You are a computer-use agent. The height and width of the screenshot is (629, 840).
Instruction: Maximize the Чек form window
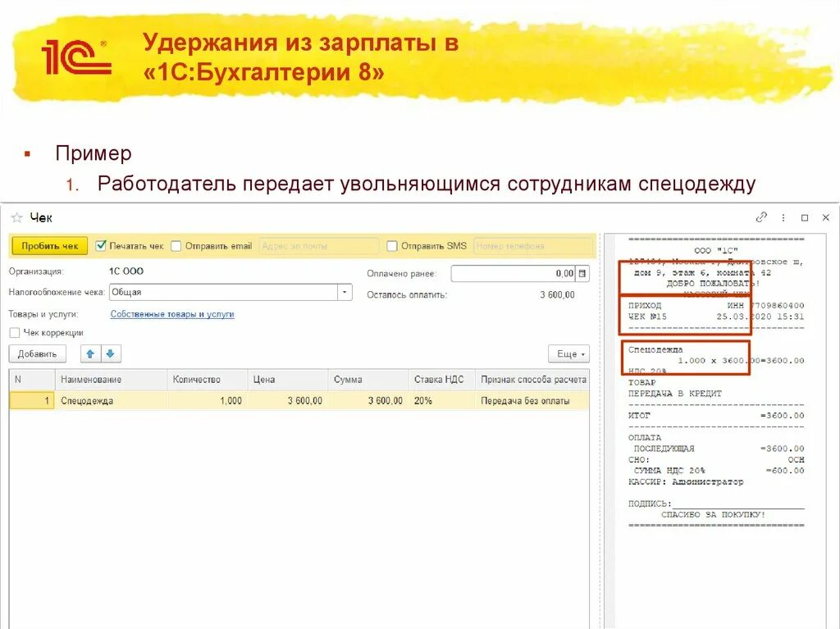click(x=804, y=217)
